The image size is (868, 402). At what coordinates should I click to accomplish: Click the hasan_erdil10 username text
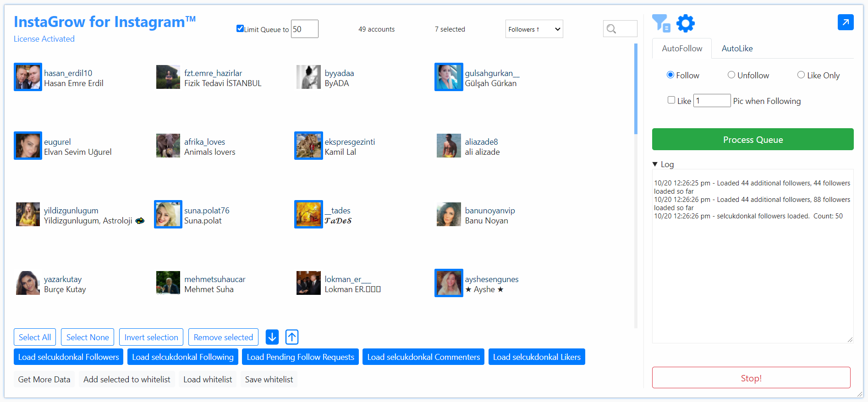(68, 73)
